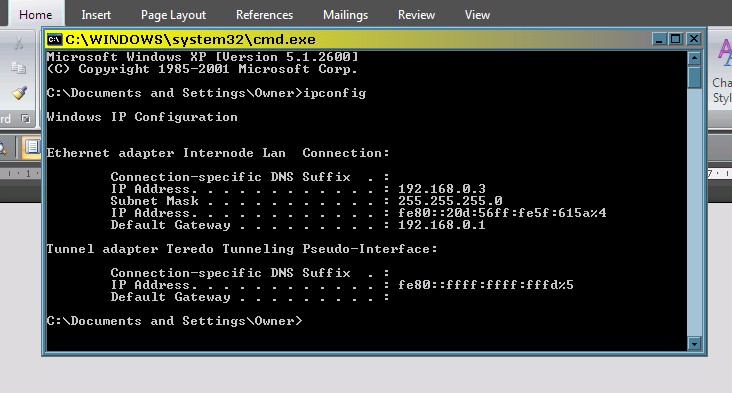
Task: Switch to the Insert ribbon tab
Action: (96, 15)
